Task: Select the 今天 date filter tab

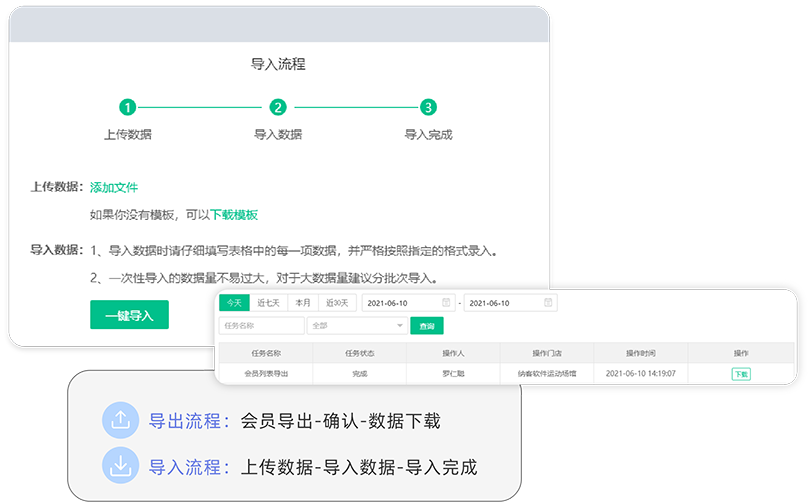Action: [x=234, y=303]
